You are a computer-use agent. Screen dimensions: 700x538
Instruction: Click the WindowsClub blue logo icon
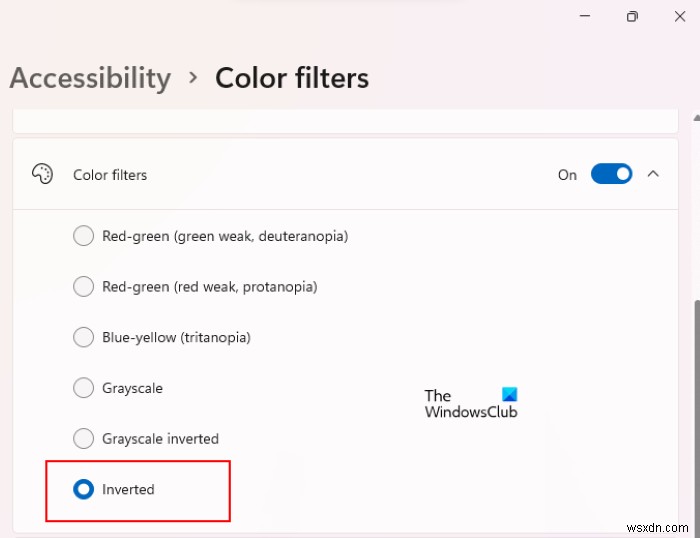(x=509, y=395)
